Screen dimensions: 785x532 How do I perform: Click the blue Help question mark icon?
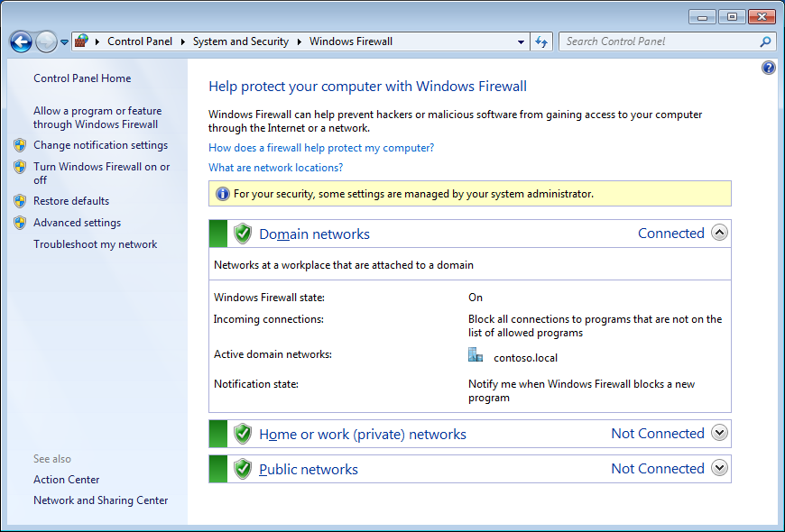click(769, 68)
